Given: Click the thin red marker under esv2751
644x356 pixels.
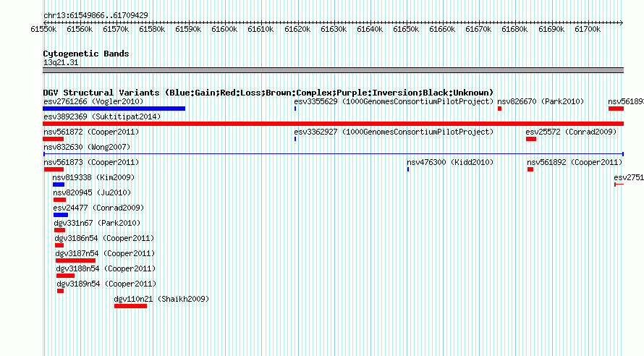Looking at the screenshot, I should (x=619, y=185).
